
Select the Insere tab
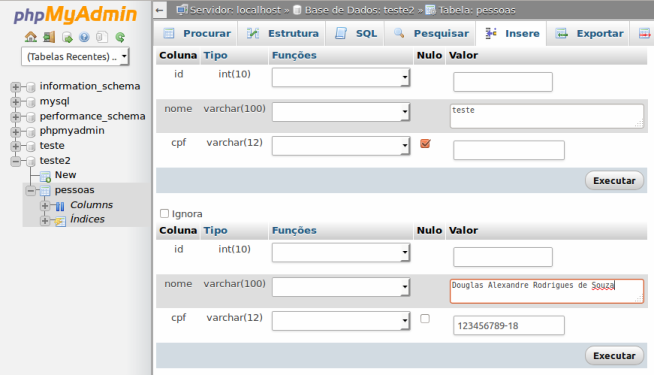[x=512, y=33]
